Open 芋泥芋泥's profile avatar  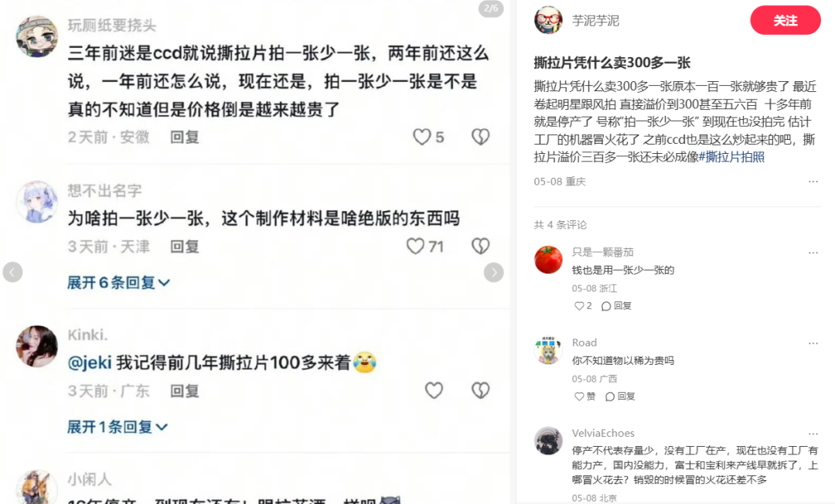point(548,20)
